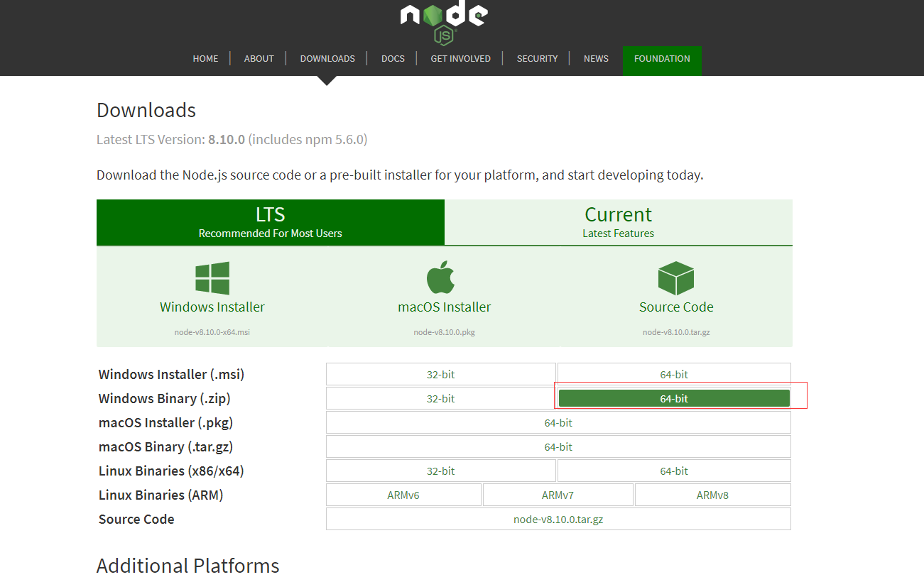Download the node-v8.10.0.tar.gz Source Code

pos(558,518)
